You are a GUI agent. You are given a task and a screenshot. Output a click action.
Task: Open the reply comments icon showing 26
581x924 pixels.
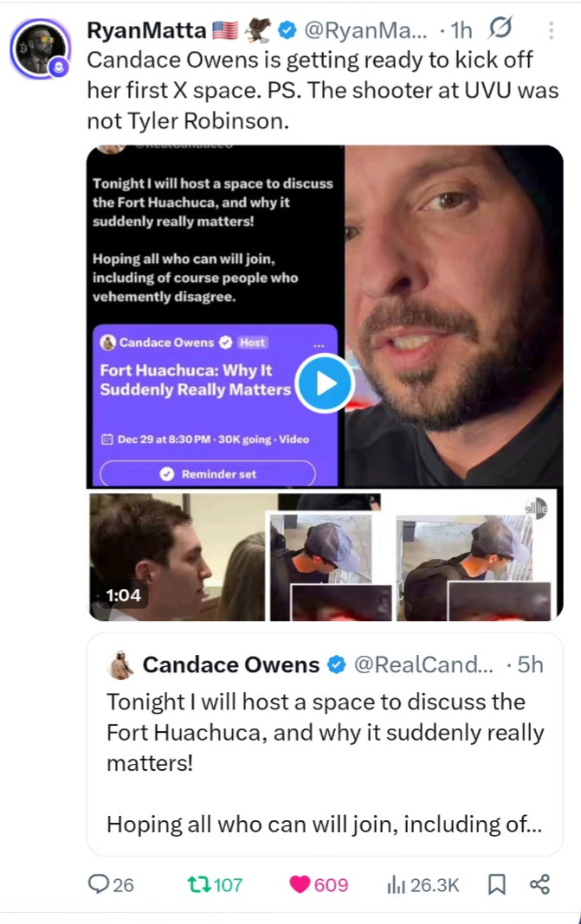(x=110, y=884)
